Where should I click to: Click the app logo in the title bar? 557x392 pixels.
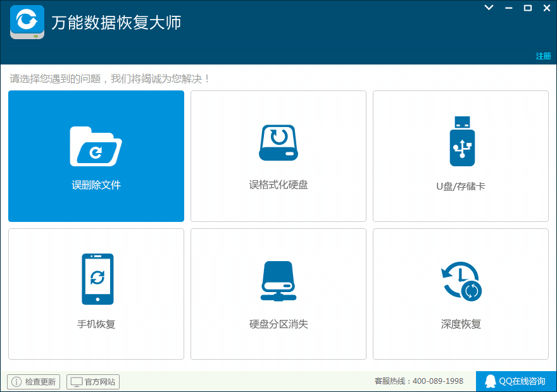27,21
